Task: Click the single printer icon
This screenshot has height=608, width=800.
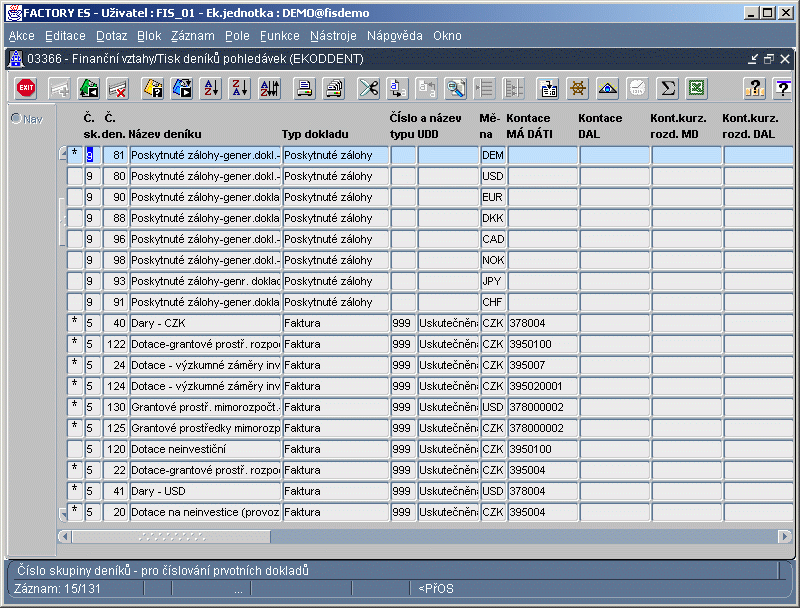Action: (x=305, y=88)
